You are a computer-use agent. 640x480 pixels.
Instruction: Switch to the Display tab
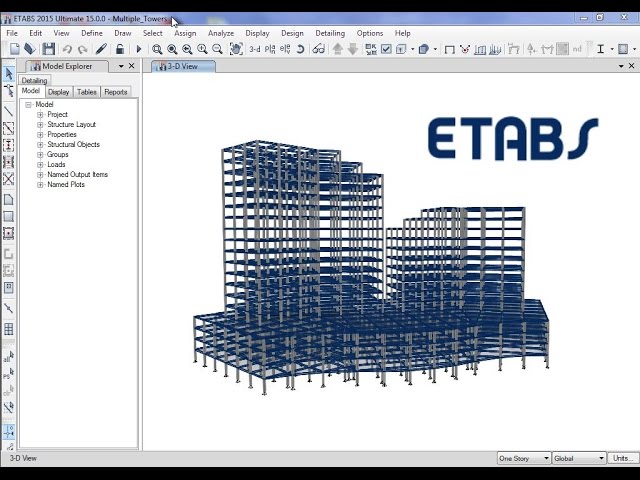click(x=58, y=92)
